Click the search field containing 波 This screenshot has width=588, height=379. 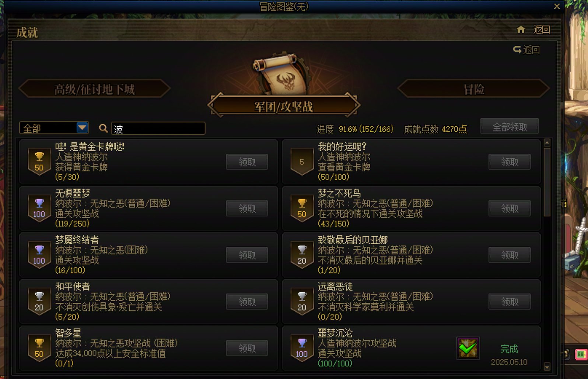click(x=158, y=128)
